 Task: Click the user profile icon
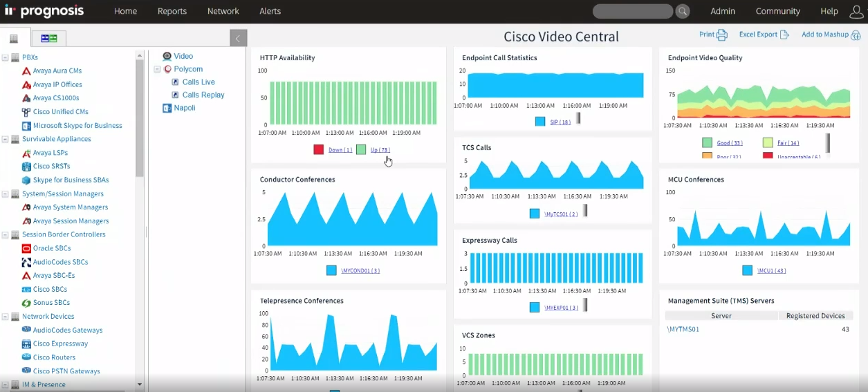coord(856,11)
